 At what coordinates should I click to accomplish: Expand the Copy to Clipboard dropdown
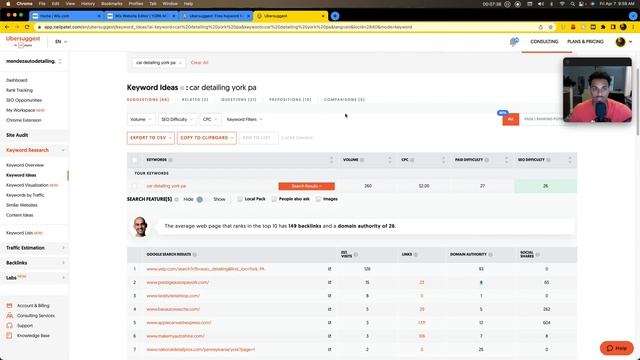(207, 138)
